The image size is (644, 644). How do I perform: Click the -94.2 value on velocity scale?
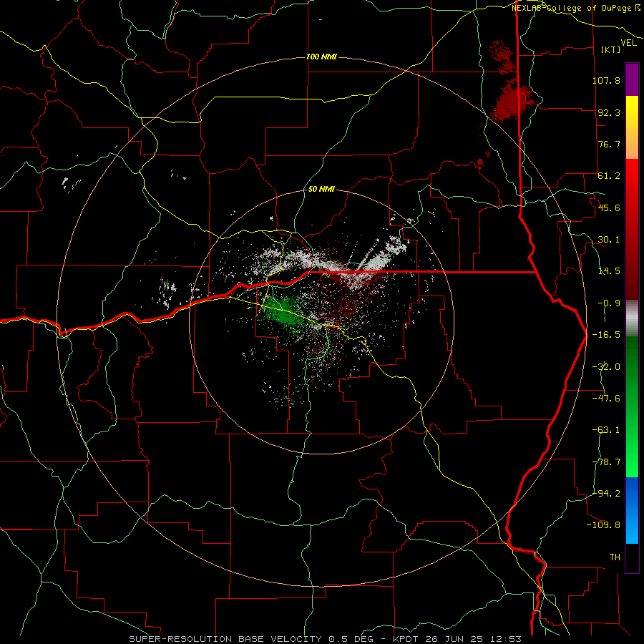[x=606, y=494]
